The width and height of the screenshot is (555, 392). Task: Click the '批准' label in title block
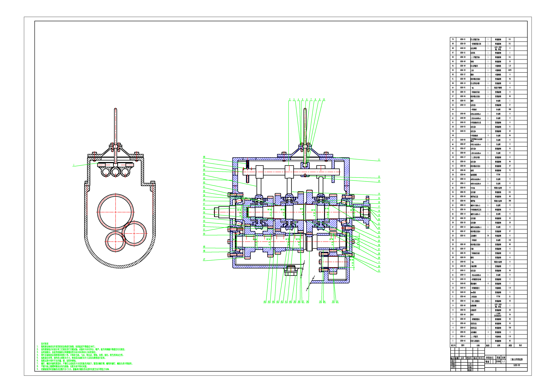pyautogui.click(x=470, y=370)
